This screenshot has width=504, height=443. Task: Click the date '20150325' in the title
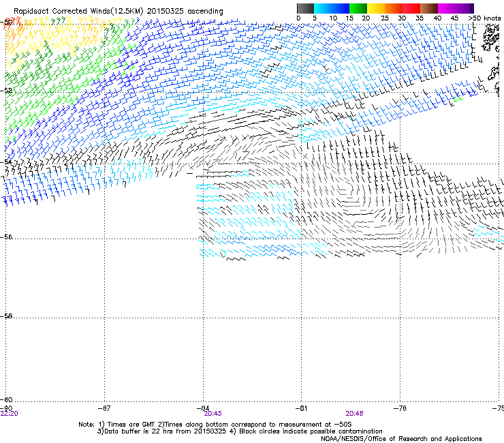pos(166,11)
